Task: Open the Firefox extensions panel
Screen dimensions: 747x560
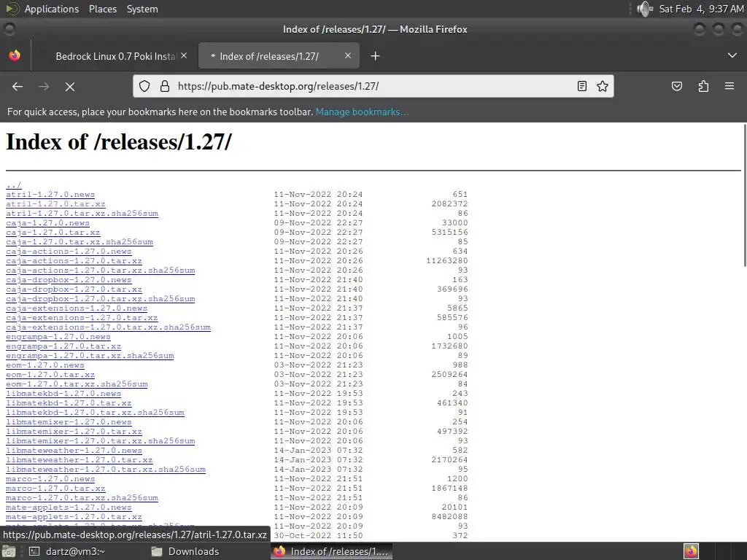Action: 703,86
